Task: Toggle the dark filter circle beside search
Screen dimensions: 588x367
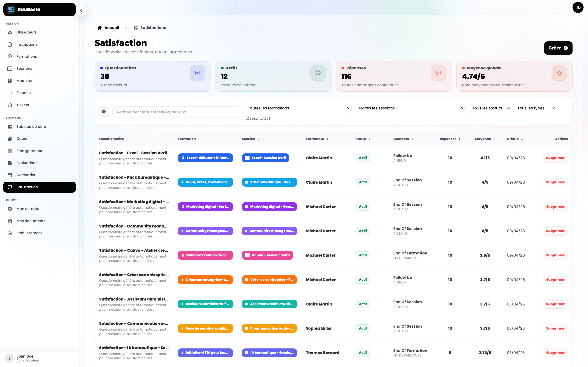Action: tap(104, 112)
